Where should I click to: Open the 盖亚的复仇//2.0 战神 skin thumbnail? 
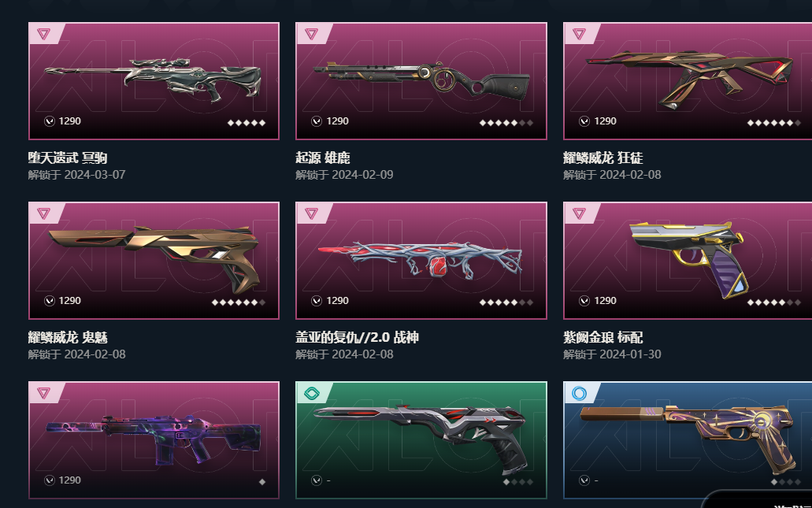421,261
